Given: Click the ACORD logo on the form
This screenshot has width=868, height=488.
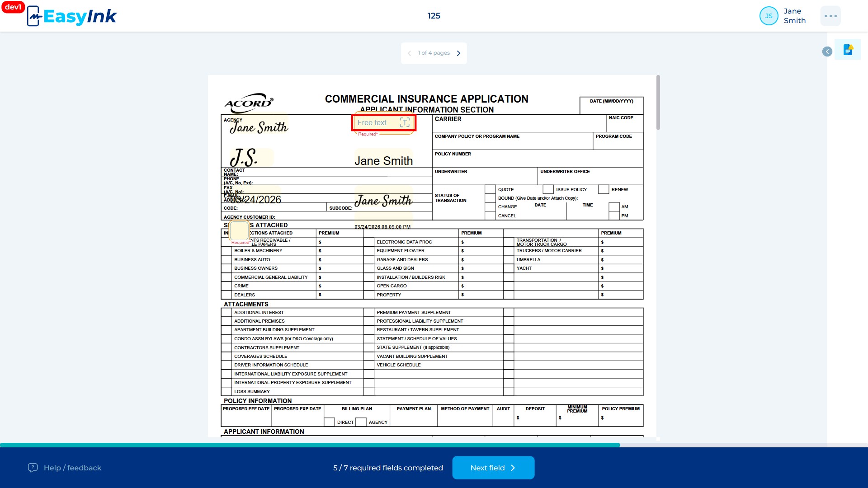Looking at the screenshot, I should pyautogui.click(x=249, y=103).
